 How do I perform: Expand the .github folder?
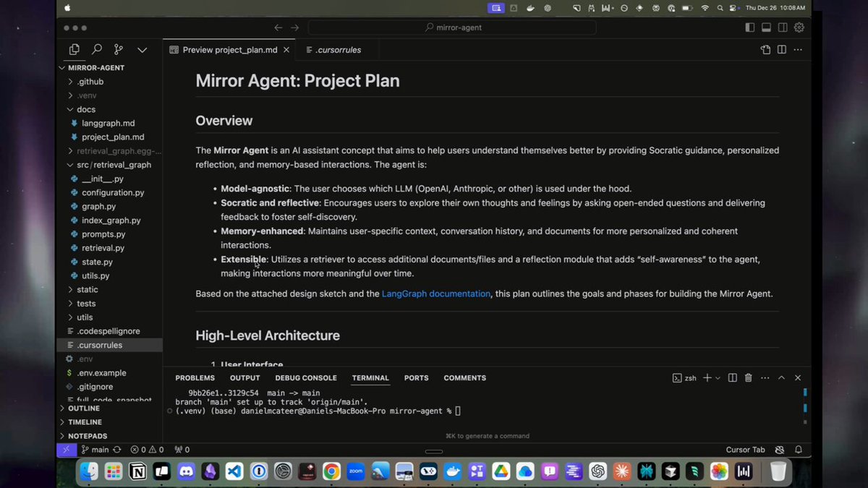tap(109, 82)
